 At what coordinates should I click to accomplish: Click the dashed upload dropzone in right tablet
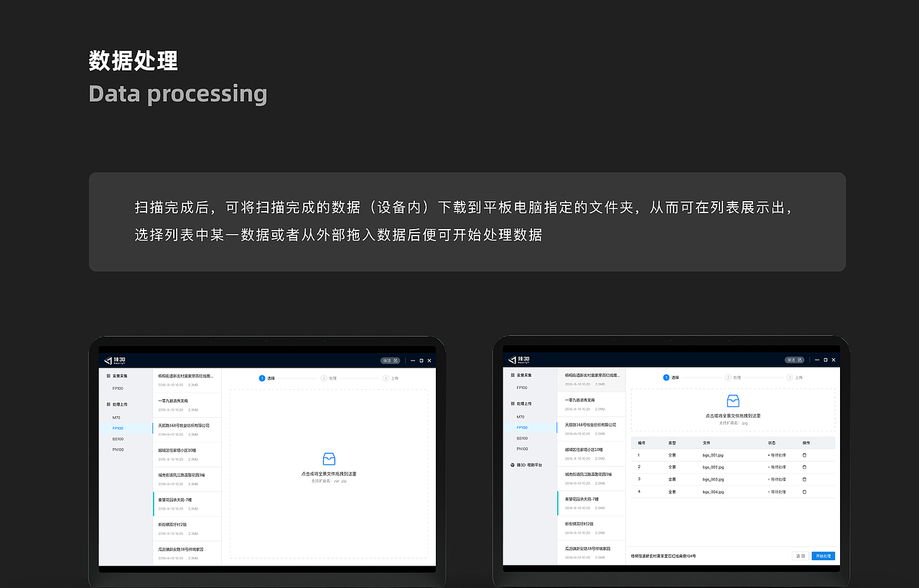[x=733, y=410]
